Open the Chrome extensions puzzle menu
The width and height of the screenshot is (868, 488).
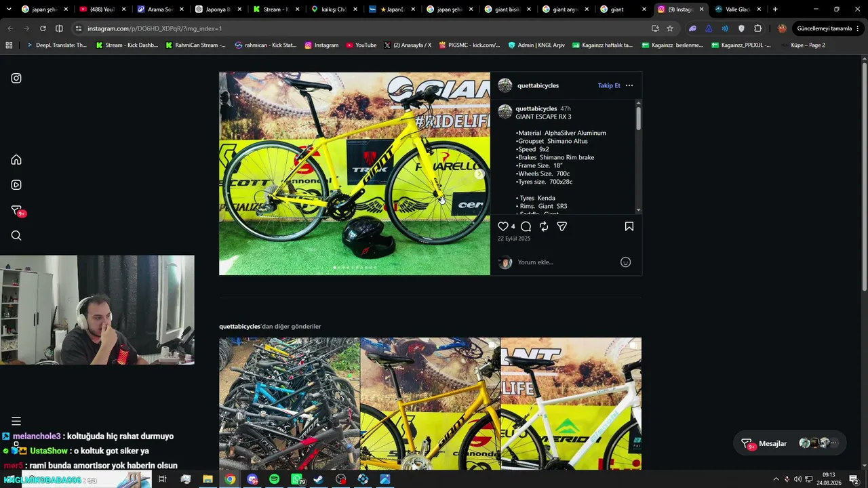758,28
